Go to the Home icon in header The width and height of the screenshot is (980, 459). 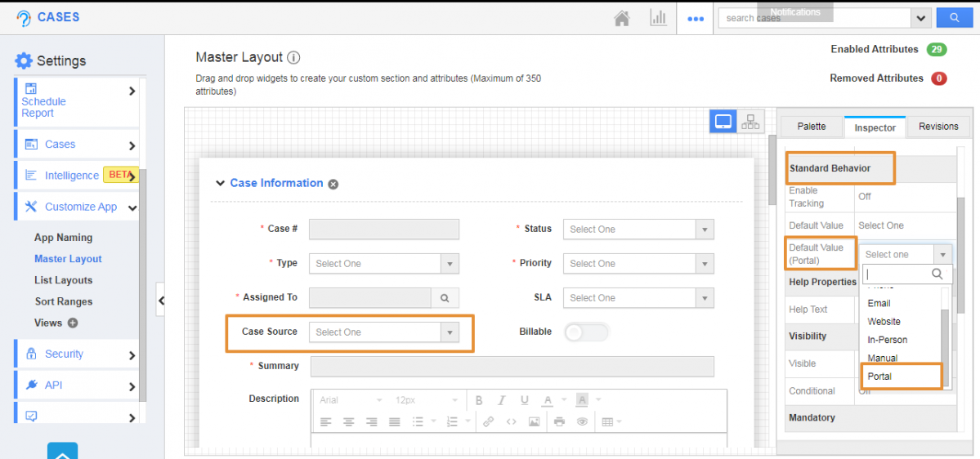click(622, 18)
